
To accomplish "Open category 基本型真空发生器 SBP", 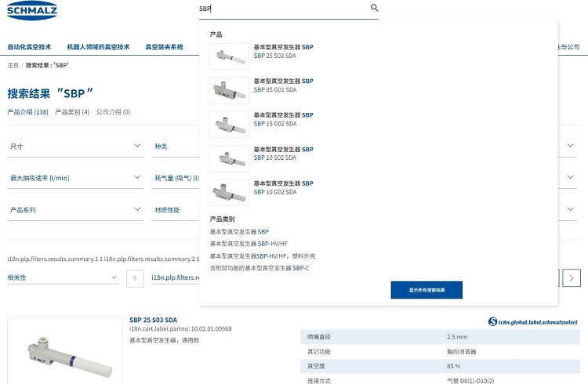I will 239,232.
